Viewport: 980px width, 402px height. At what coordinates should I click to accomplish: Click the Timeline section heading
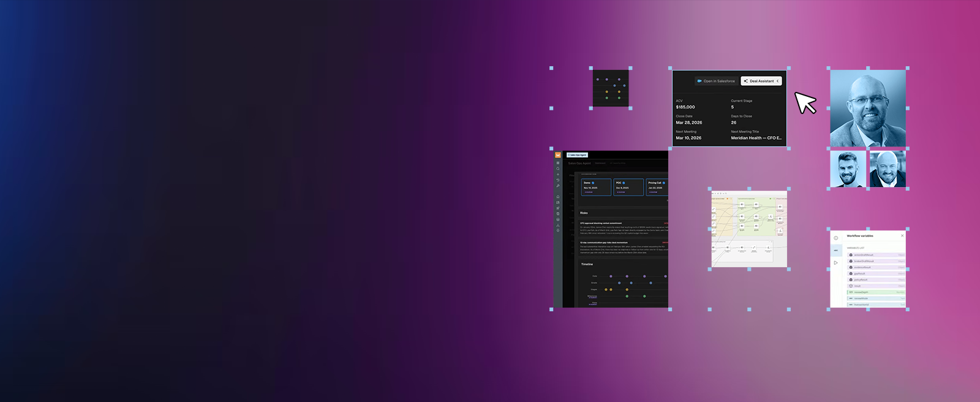587,264
